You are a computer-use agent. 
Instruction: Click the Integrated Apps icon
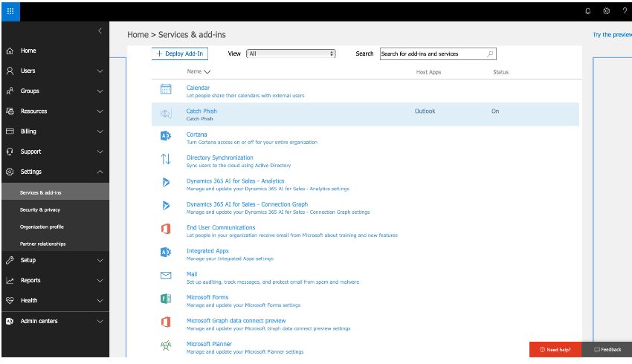pos(166,252)
